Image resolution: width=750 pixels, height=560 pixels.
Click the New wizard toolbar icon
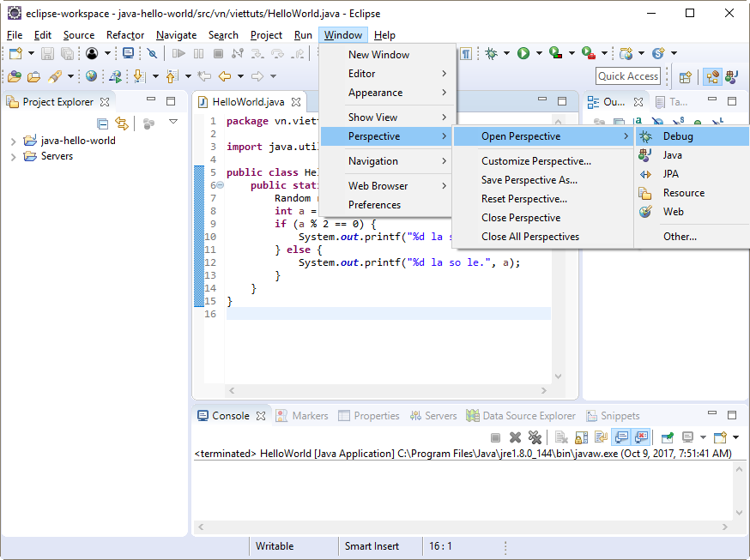coord(15,53)
